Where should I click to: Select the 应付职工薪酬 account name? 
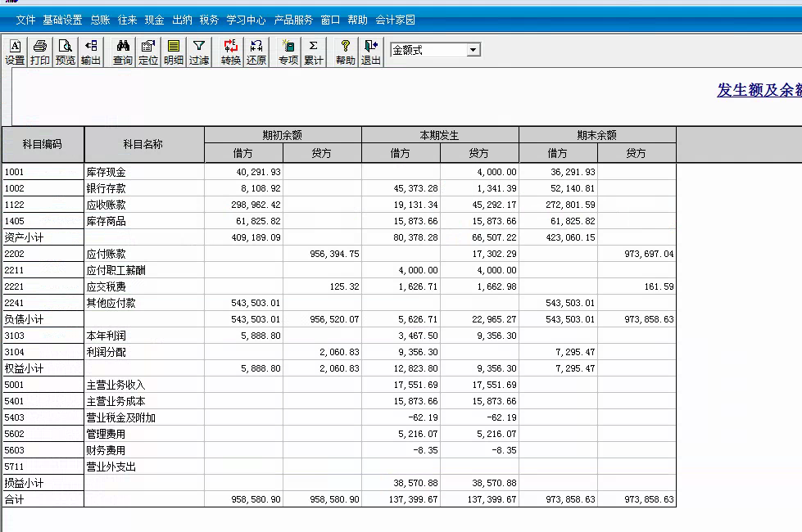(116, 270)
